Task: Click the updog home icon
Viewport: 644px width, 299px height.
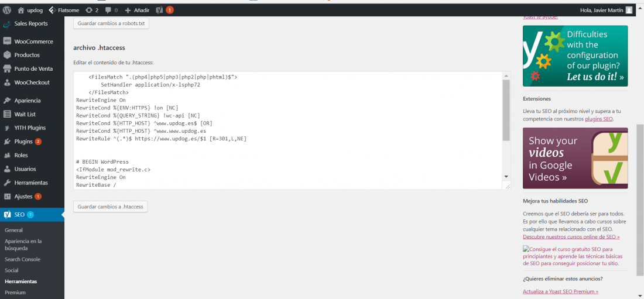Action: (21, 10)
